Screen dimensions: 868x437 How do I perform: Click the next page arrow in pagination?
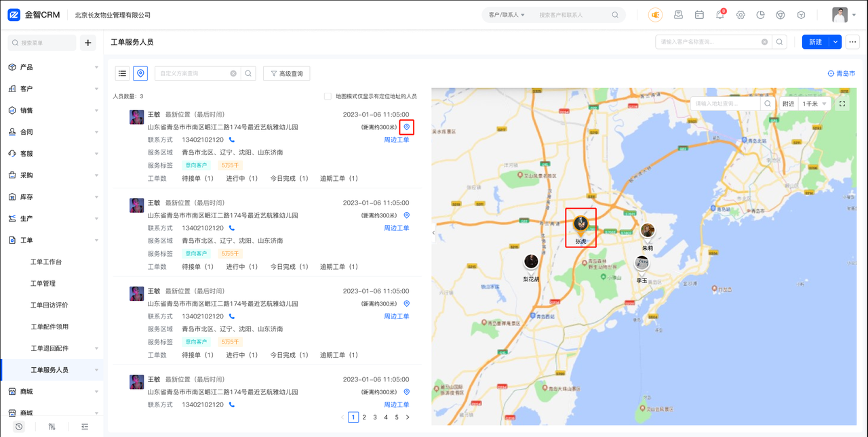coord(408,417)
